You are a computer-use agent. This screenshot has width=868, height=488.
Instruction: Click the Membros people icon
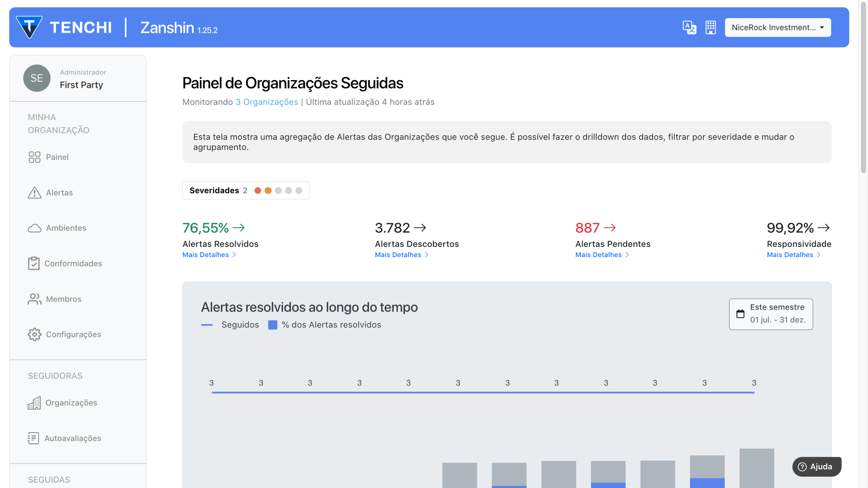click(34, 299)
